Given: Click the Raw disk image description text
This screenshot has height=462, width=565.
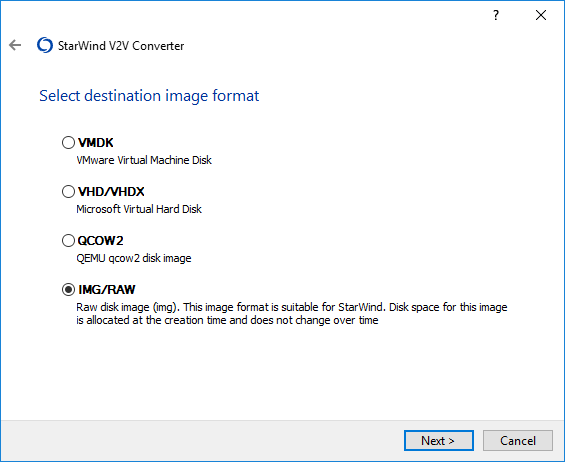Looking at the screenshot, I should pos(292,314).
